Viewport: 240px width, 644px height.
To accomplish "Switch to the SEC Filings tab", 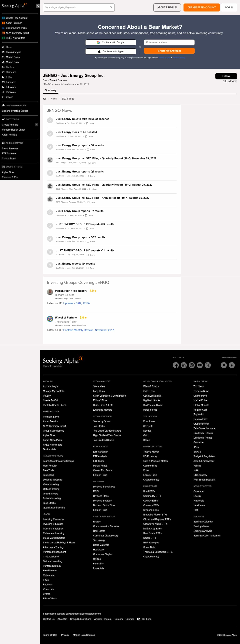I will (x=68, y=99).
